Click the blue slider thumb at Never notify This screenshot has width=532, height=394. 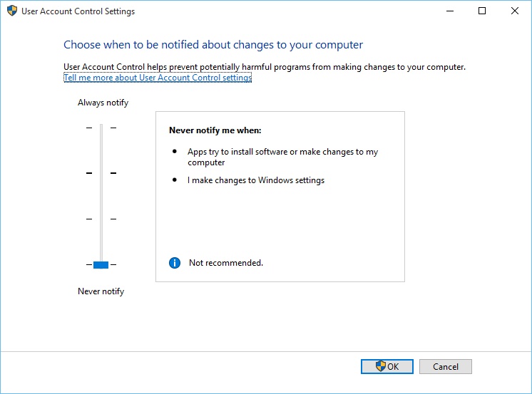[101, 264]
